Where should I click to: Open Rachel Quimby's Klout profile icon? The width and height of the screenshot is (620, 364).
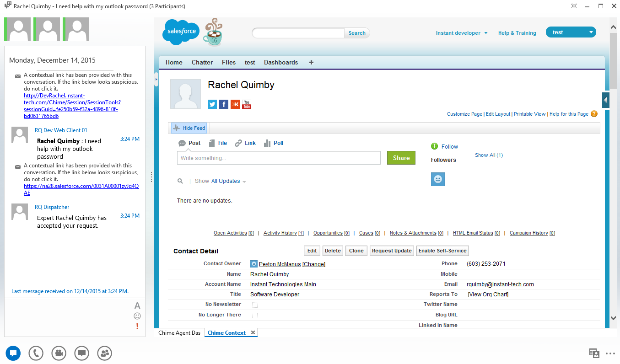click(235, 104)
